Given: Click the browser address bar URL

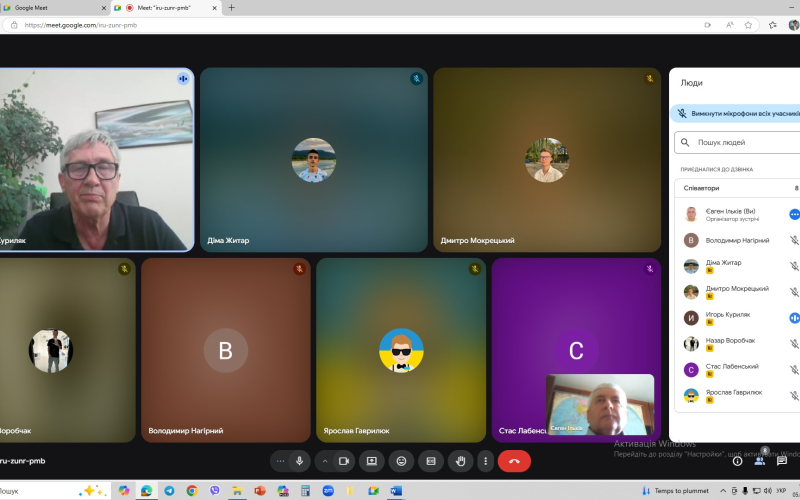Looking at the screenshot, I should point(81,25).
